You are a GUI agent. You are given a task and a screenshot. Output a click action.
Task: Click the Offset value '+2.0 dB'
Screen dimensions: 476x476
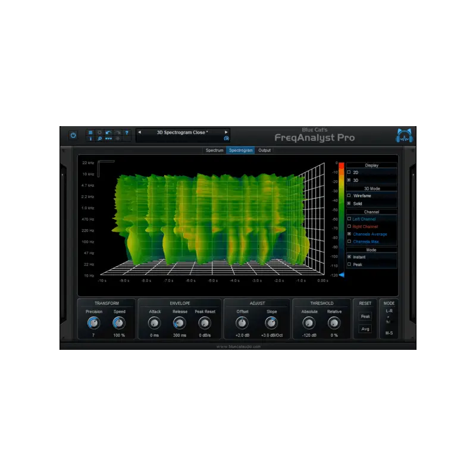242,335
